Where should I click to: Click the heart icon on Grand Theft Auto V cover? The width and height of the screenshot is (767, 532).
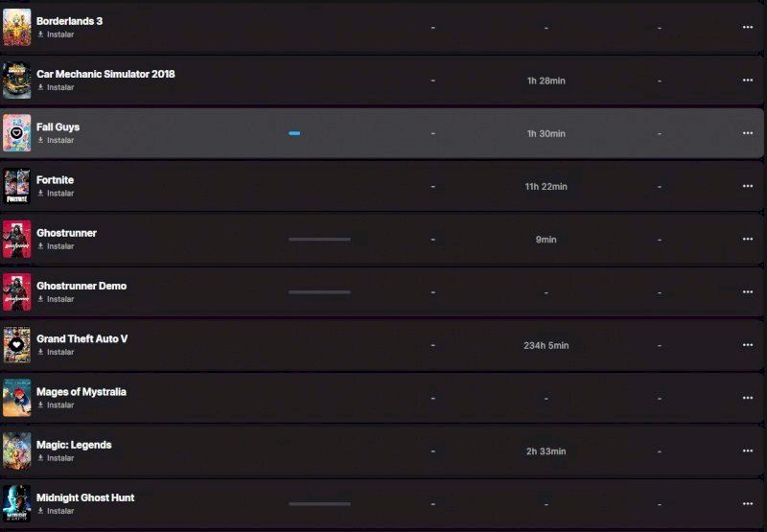coord(16,344)
